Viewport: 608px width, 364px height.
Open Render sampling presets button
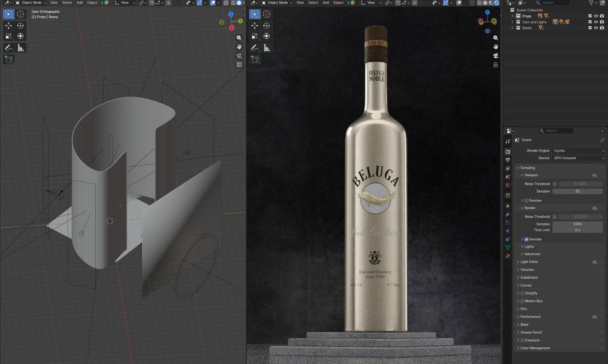[x=595, y=208]
